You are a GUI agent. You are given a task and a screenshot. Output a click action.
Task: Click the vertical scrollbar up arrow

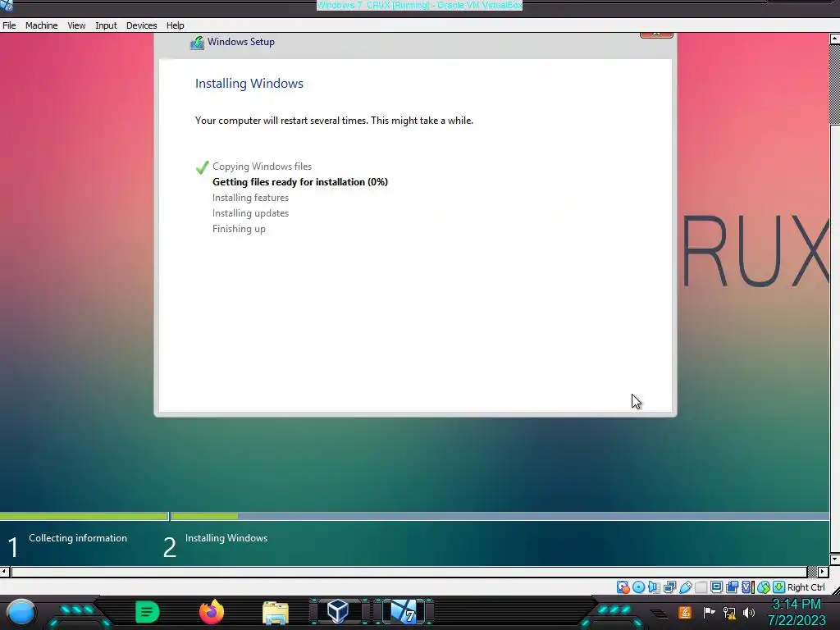[x=834, y=39]
